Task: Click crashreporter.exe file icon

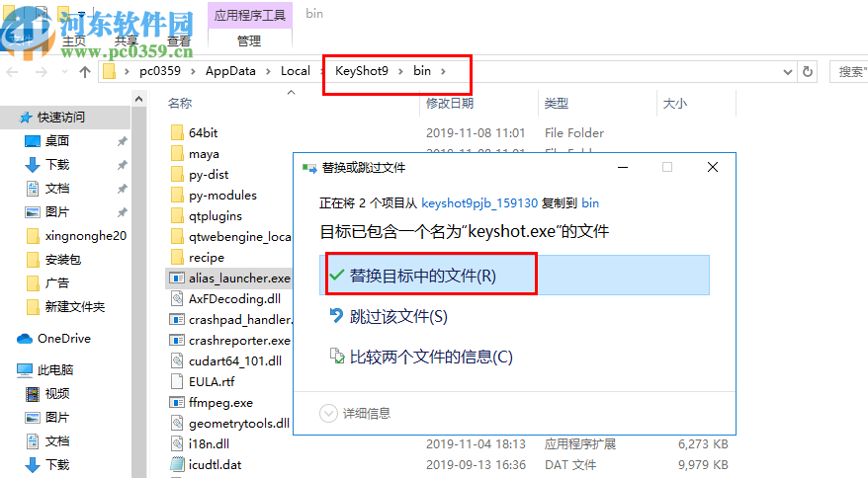Action: (177, 341)
